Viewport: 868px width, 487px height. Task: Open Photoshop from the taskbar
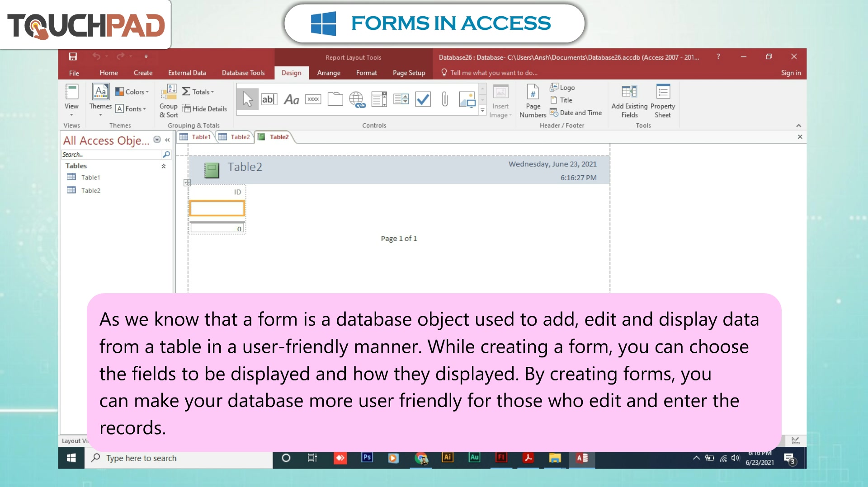point(367,458)
